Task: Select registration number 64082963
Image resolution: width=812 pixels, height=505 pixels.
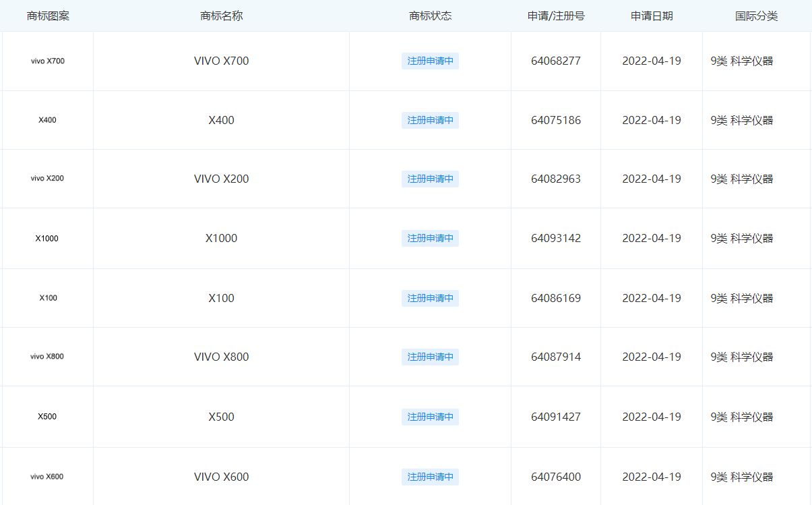Action: coord(556,179)
